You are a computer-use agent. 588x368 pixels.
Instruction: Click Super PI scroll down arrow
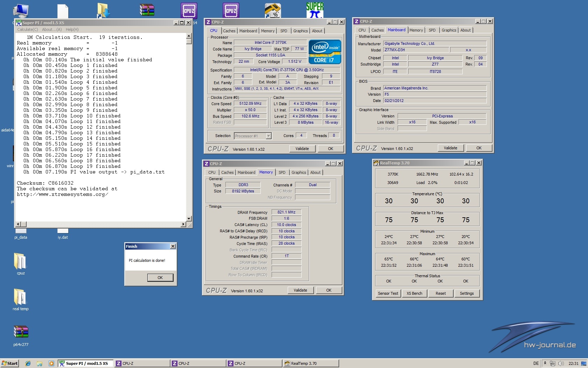[189, 218]
